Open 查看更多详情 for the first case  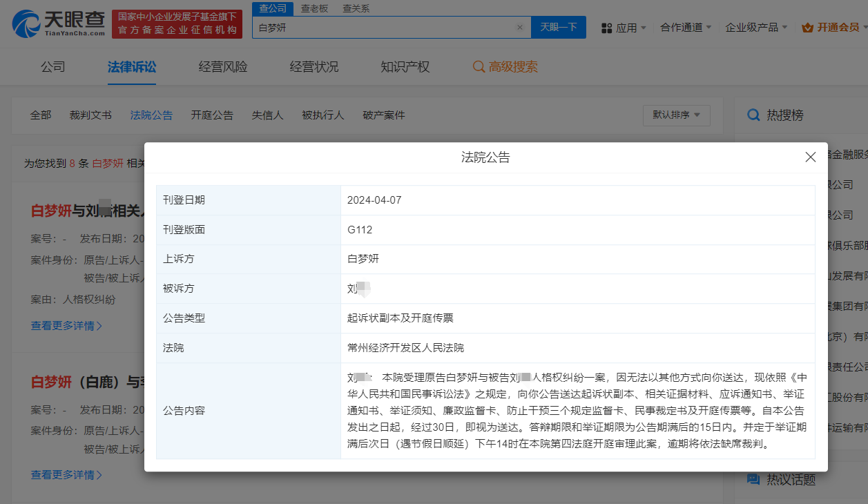click(x=63, y=326)
